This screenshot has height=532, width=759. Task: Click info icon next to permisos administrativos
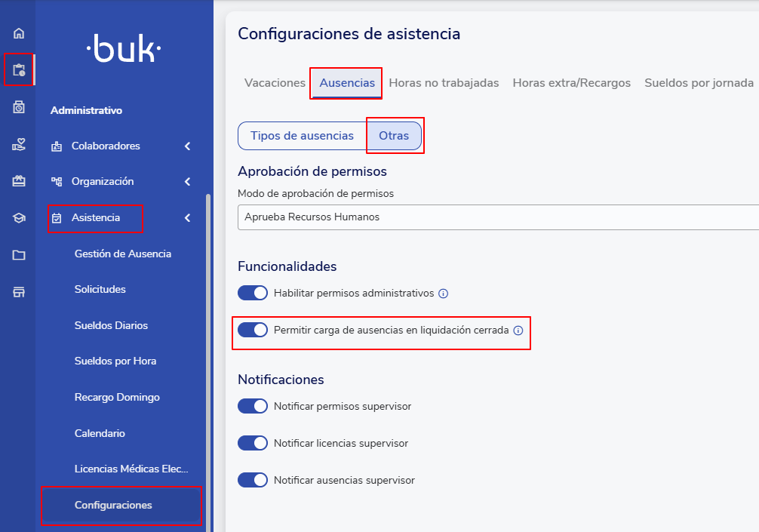(x=444, y=293)
